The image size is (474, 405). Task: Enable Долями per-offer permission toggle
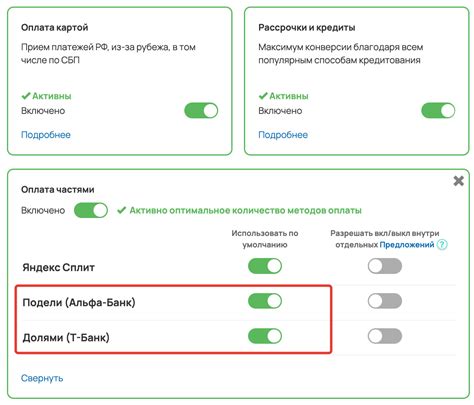(385, 336)
